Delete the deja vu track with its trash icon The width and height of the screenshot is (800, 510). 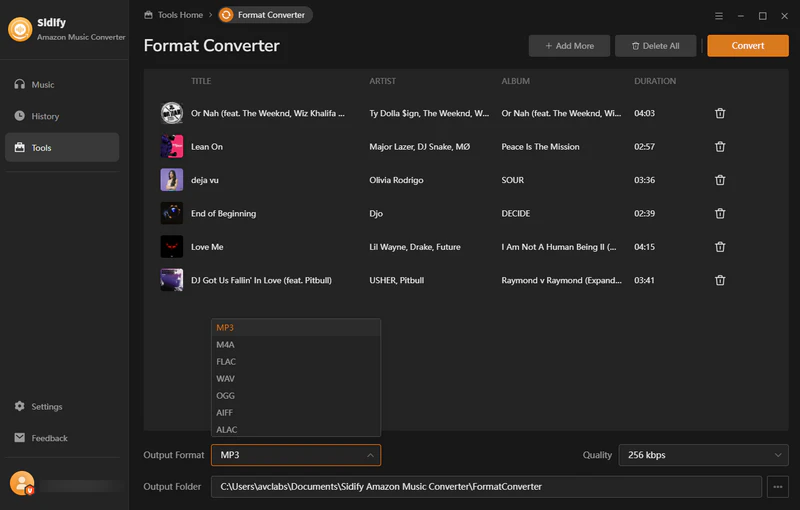(720, 180)
